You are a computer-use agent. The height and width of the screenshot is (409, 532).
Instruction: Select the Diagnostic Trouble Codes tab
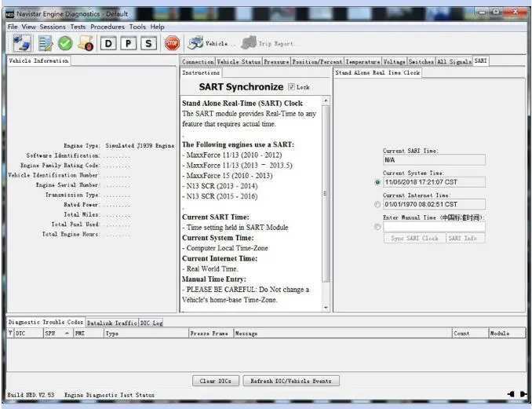click(46, 322)
